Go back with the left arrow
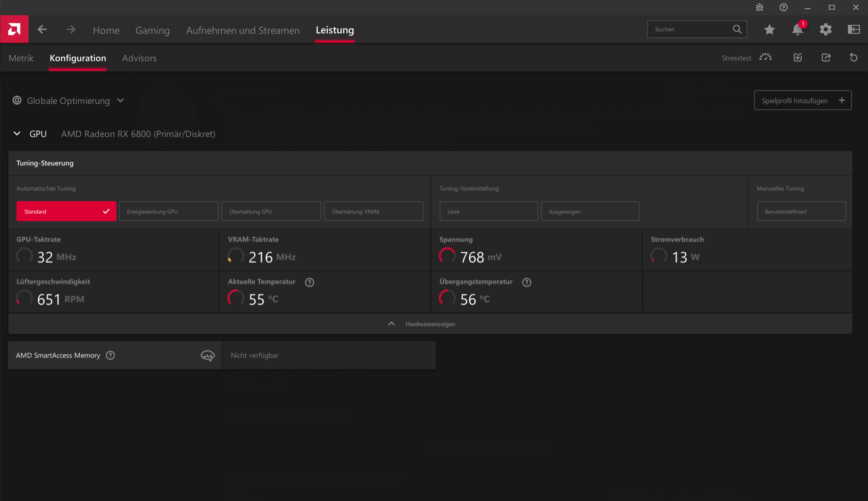This screenshot has width=868, height=501. tap(42, 29)
